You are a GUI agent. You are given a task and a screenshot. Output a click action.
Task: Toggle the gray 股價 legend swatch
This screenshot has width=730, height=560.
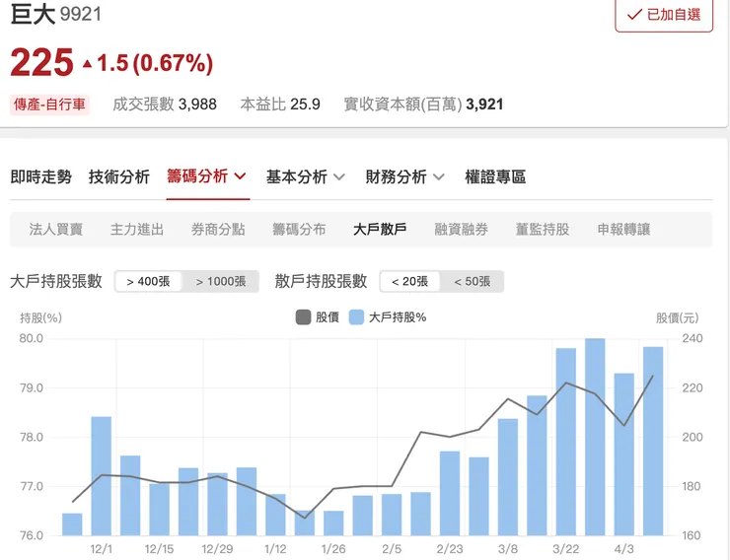[x=303, y=317]
